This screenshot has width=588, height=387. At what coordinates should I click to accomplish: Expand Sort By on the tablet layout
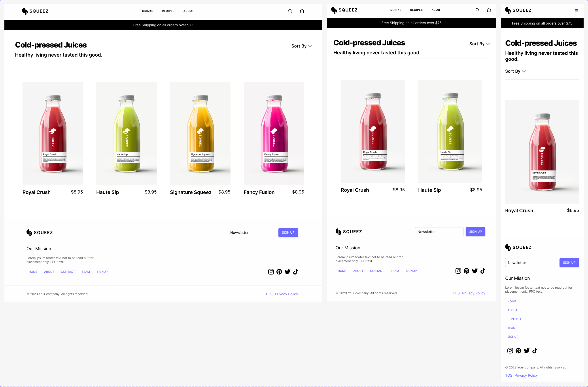pos(479,44)
